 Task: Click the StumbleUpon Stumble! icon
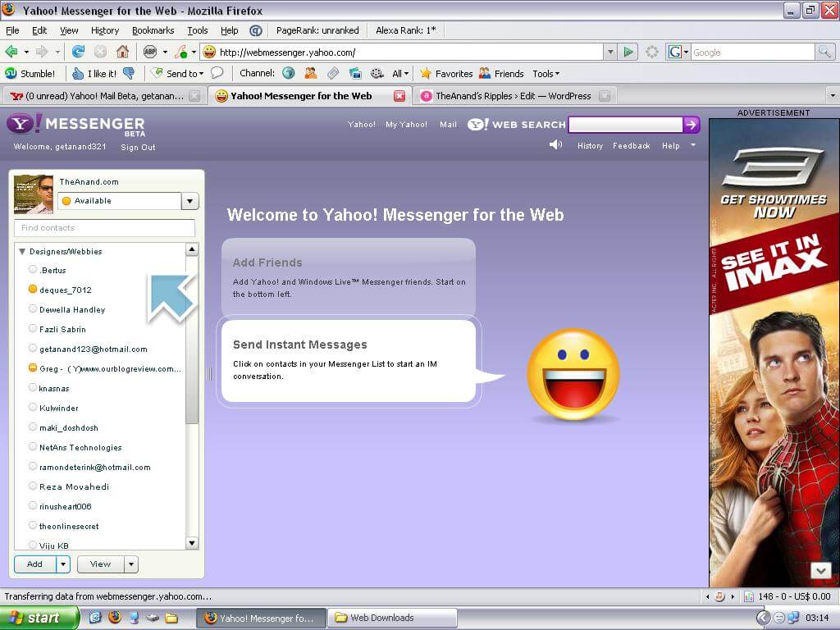tap(11, 73)
